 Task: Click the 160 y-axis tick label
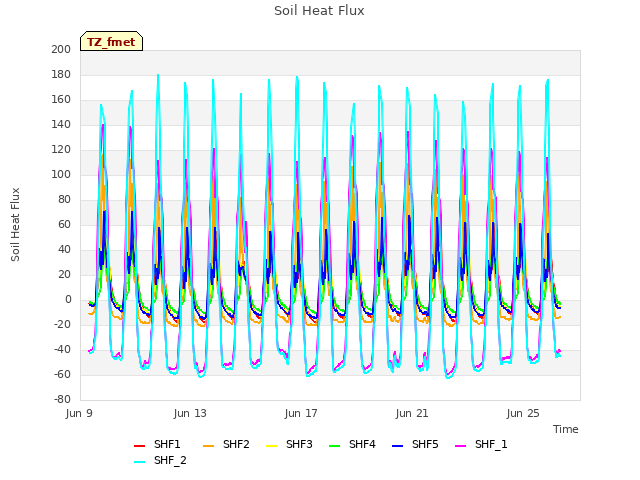coord(61,100)
